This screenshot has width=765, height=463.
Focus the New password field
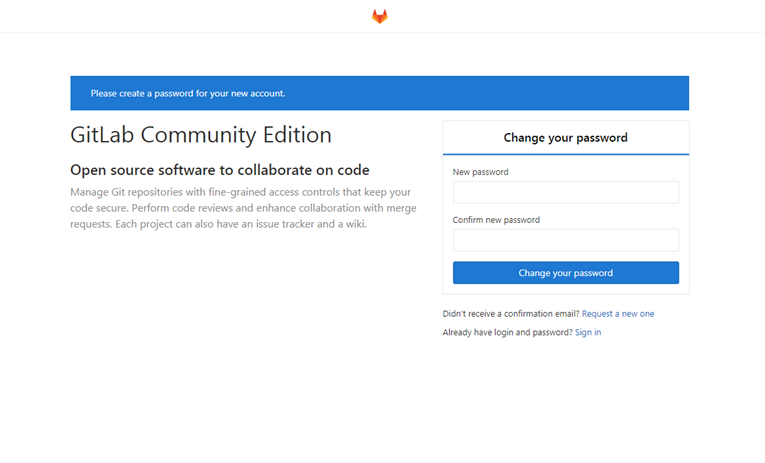(x=565, y=192)
